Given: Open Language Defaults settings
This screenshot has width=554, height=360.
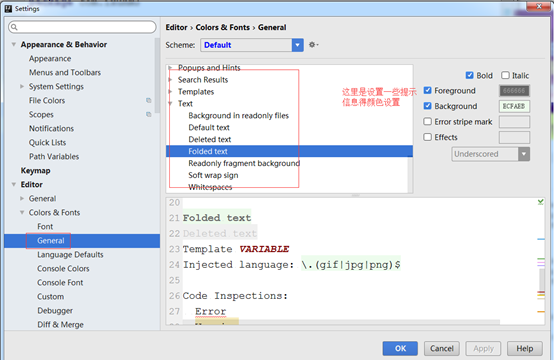Looking at the screenshot, I should click(70, 255).
